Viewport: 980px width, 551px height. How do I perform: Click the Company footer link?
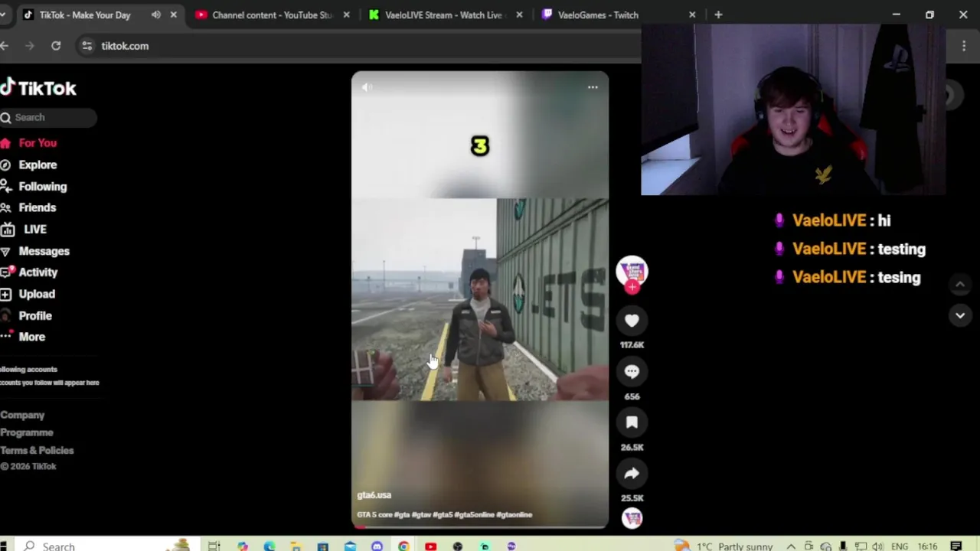coord(22,415)
